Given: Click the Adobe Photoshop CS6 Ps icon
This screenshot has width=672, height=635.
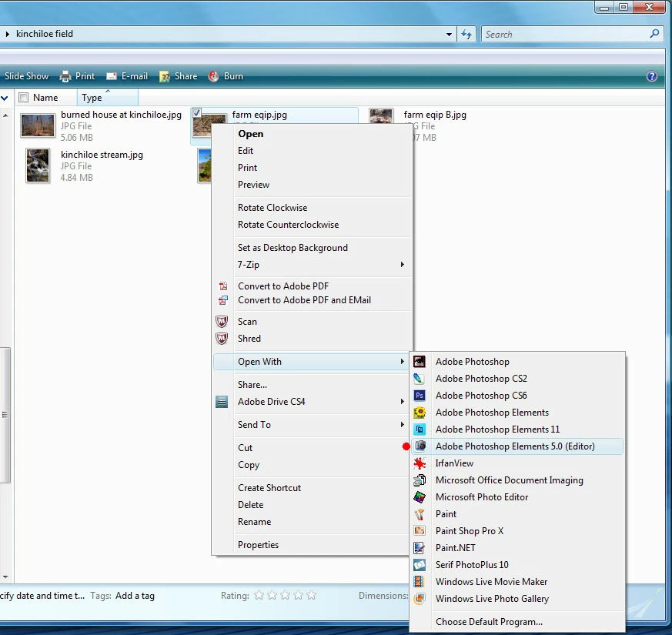Looking at the screenshot, I should click(x=420, y=396).
